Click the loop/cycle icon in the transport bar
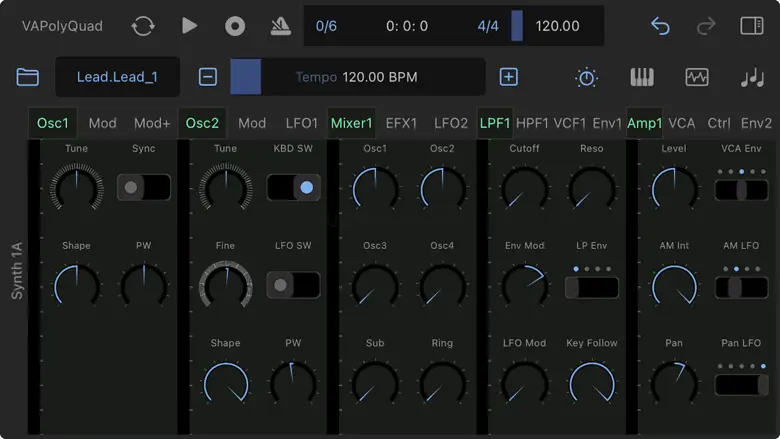Image resolution: width=780 pixels, height=439 pixels. click(x=143, y=26)
